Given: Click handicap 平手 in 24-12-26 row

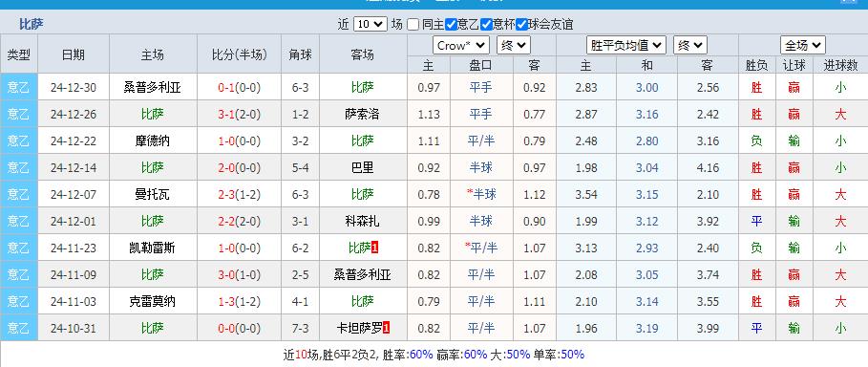Looking at the screenshot, I should 481,114.
